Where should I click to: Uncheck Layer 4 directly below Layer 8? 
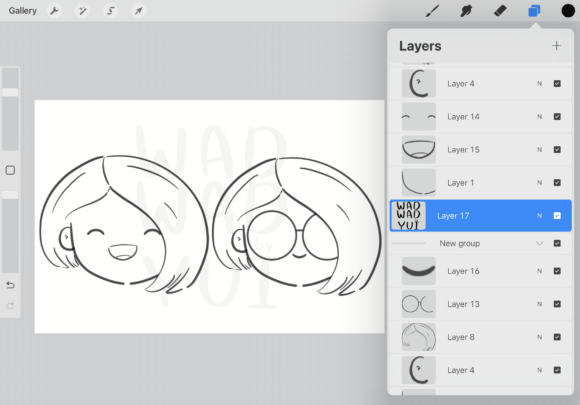pos(557,370)
